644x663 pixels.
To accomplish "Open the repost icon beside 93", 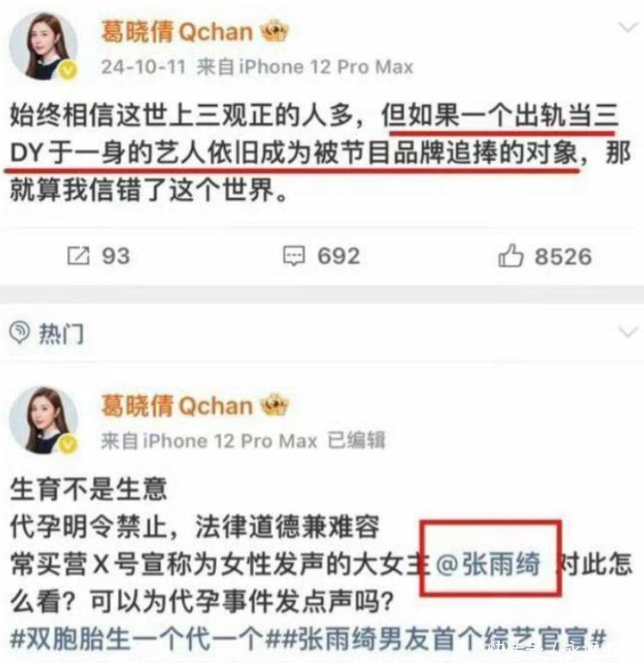I will click(x=78, y=256).
